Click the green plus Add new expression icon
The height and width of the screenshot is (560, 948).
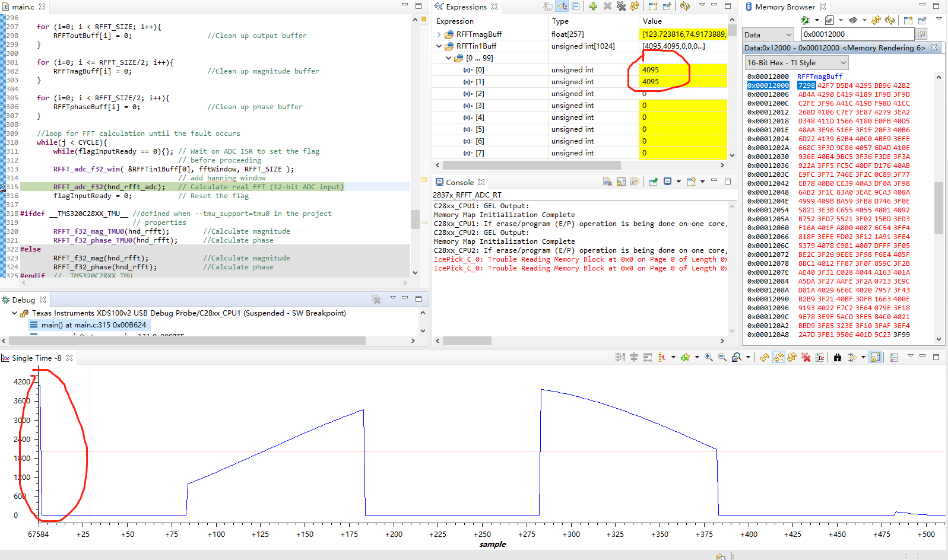point(593,7)
